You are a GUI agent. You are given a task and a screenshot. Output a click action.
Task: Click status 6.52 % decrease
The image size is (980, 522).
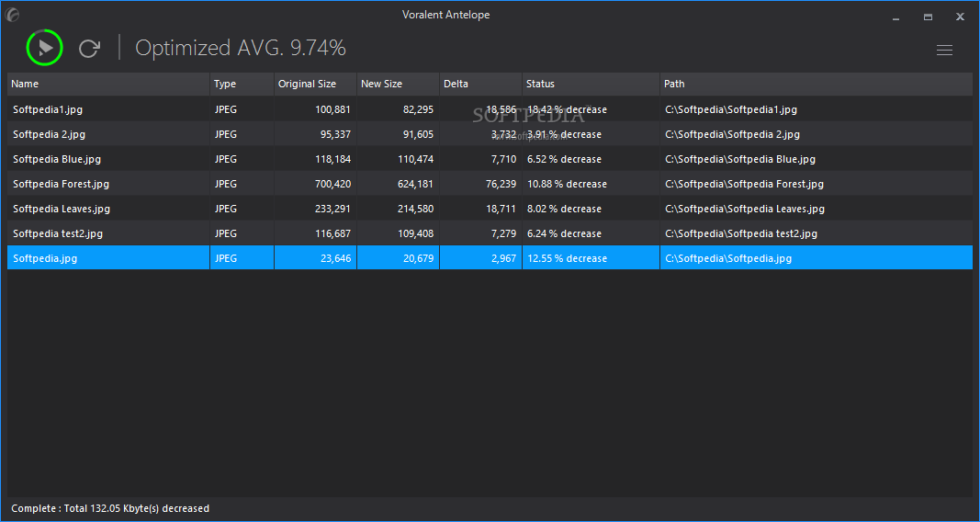[x=564, y=159]
